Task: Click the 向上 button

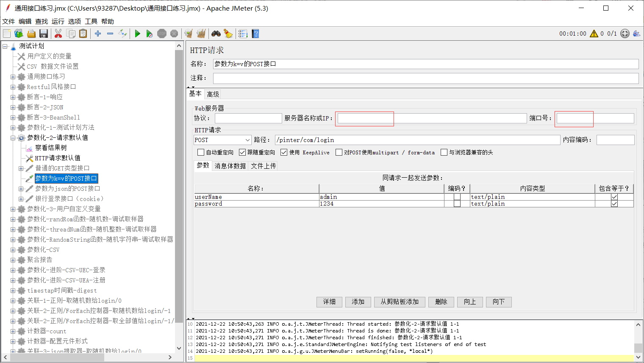Action: pos(470,302)
